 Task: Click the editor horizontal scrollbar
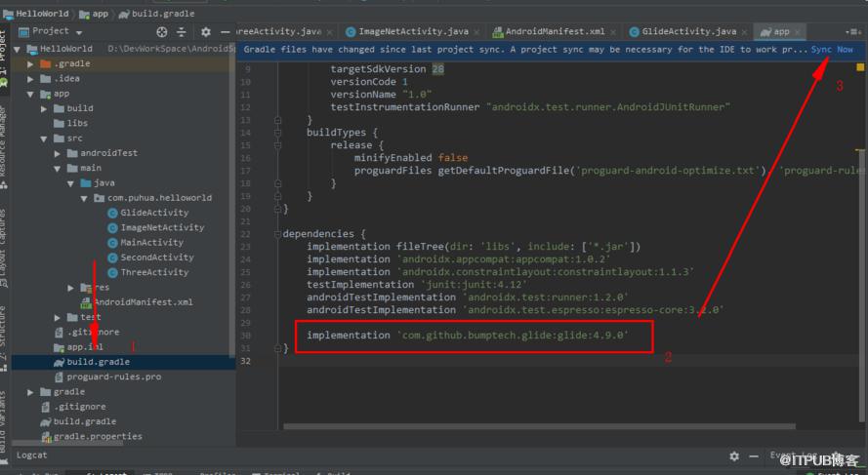(539, 426)
